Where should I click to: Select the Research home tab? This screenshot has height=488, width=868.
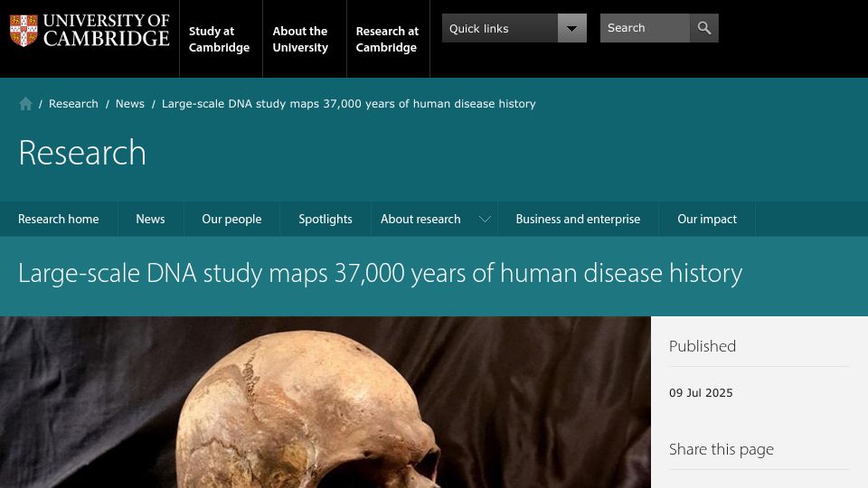click(x=59, y=219)
